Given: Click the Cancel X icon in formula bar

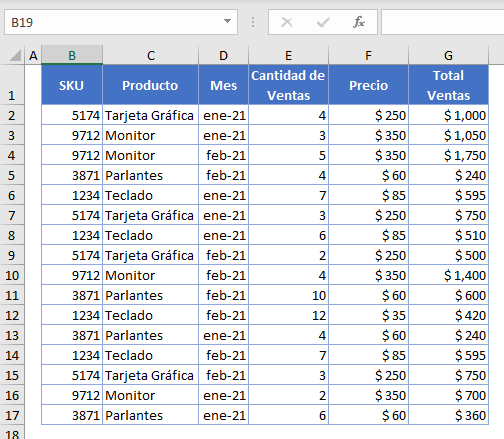Looking at the screenshot, I should 287,22.
